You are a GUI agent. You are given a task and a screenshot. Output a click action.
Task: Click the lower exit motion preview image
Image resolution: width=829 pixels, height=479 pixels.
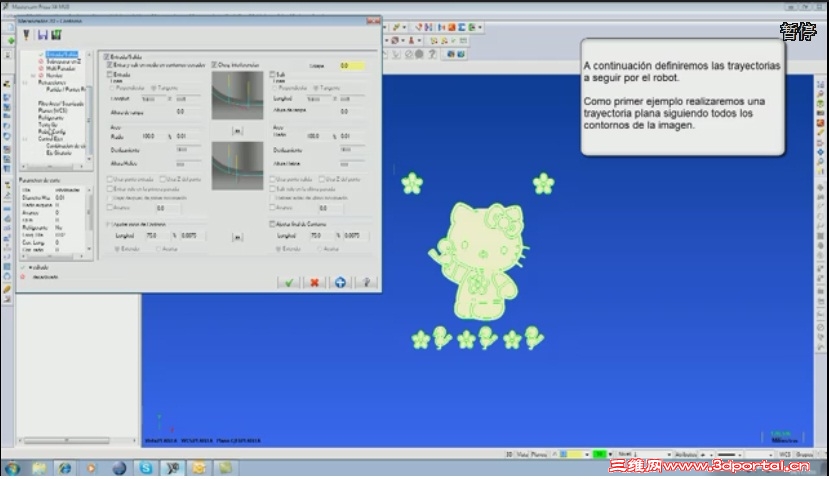coord(237,166)
